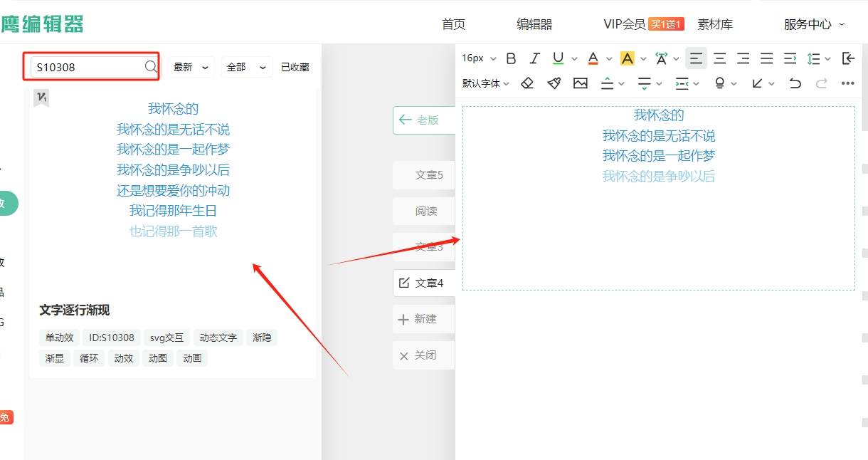Select the format painter brush
The height and width of the screenshot is (460, 868).
pyautogui.click(x=554, y=83)
